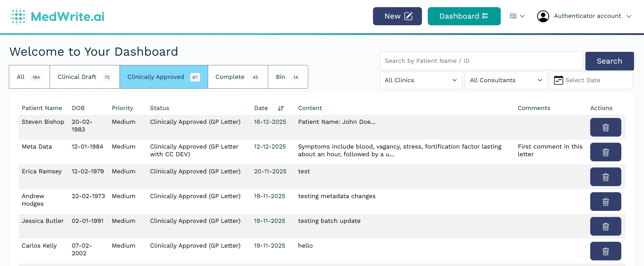644x266 pixels.
Task: Delete Jessica Butler's entry via trash icon
Action: 606,226
